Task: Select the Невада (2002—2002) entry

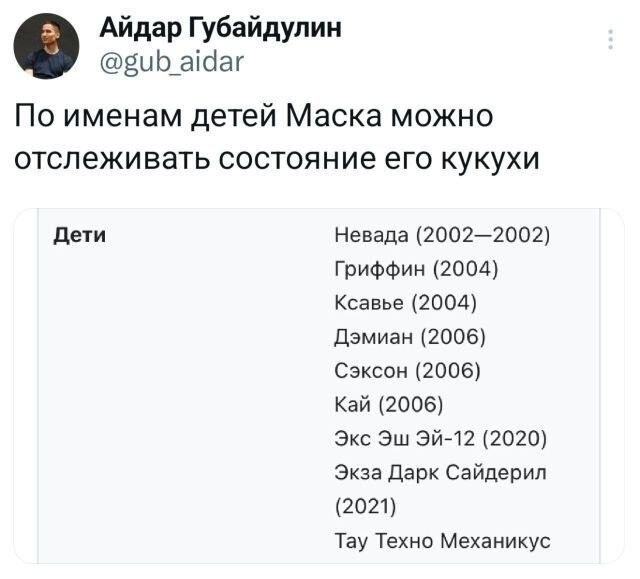Action: point(441,236)
